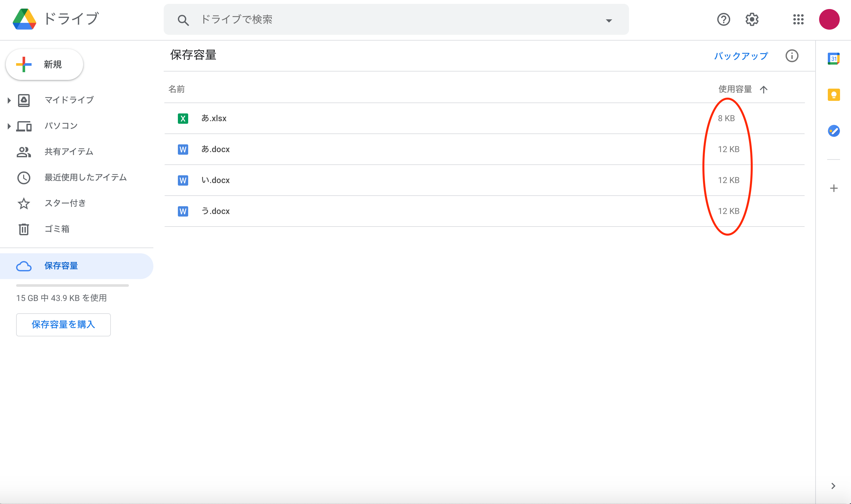Open the Google apps grid icon
Image resolution: width=851 pixels, height=504 pixels.
798,19
